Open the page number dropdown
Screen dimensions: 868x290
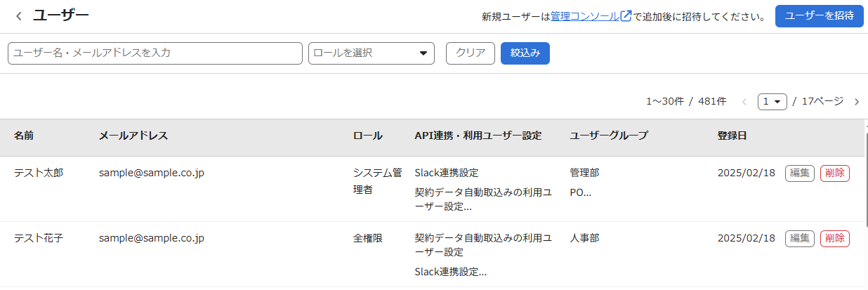click(x=772, y=102)
